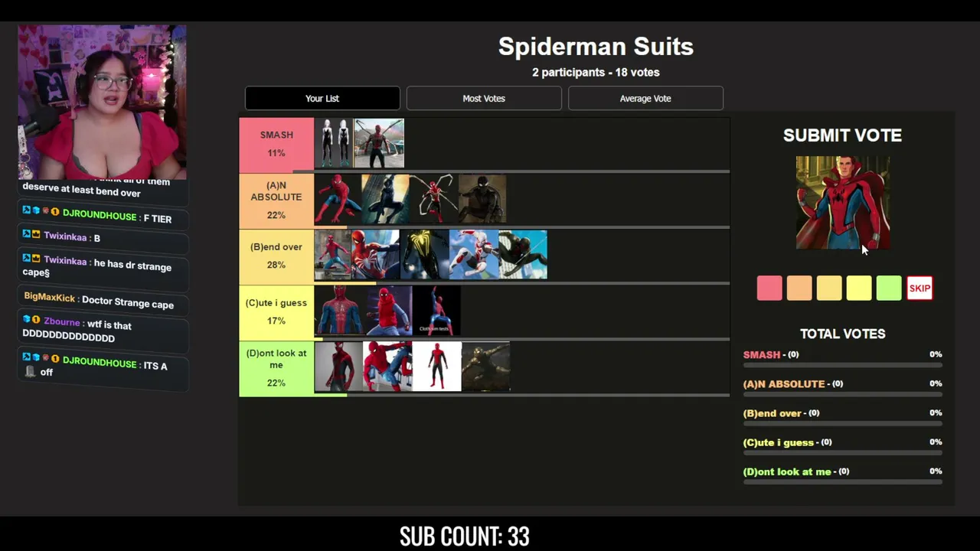Click the (D)ont look at me total votes bar

pos(842,481)
